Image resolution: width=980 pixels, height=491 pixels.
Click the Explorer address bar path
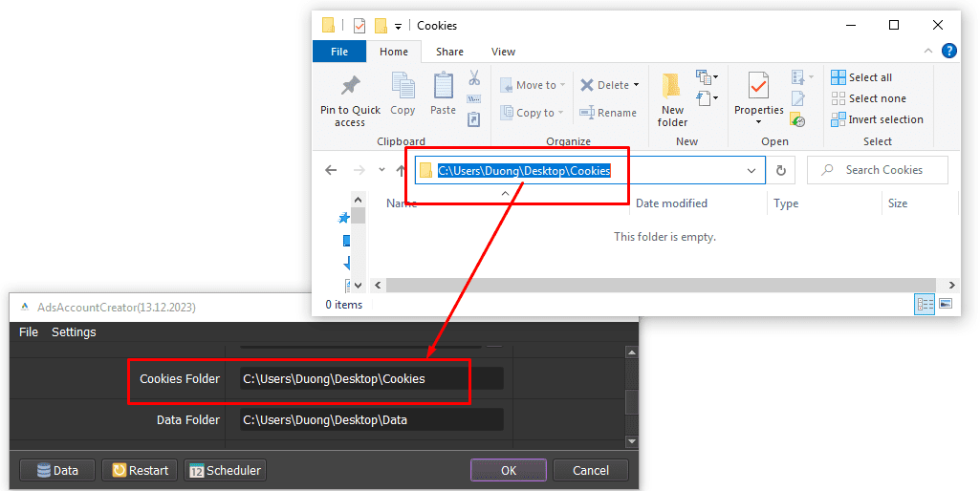(524, 171)
